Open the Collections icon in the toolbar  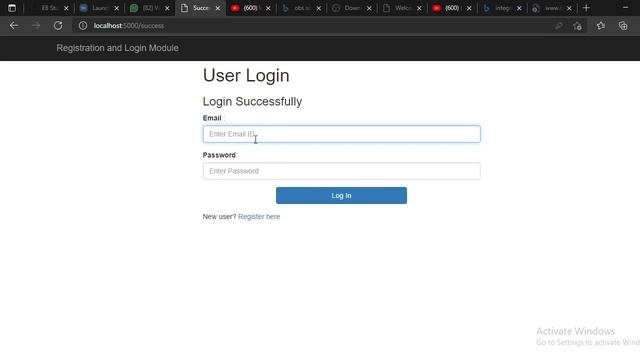click(623, 26)
